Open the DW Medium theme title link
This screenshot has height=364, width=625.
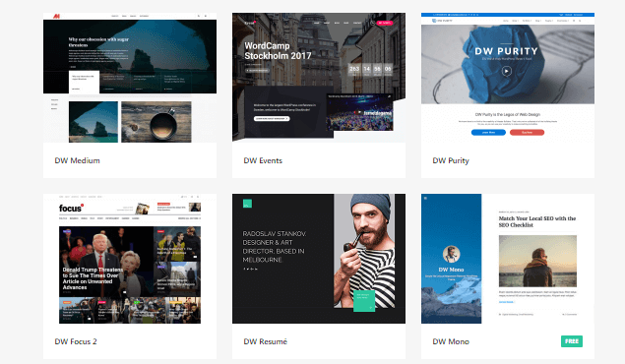(x=78, y=160)
